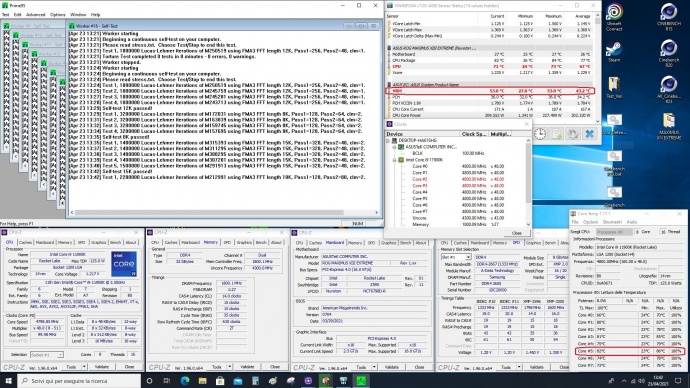Open the Ubisoft Connect desktop icon
Image resolution: width=690 pixels, height=388 pixels.
(x=614, y=17)
